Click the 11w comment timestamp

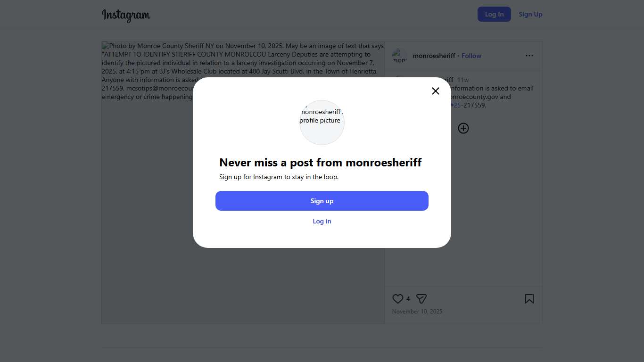tap(463, 80)
